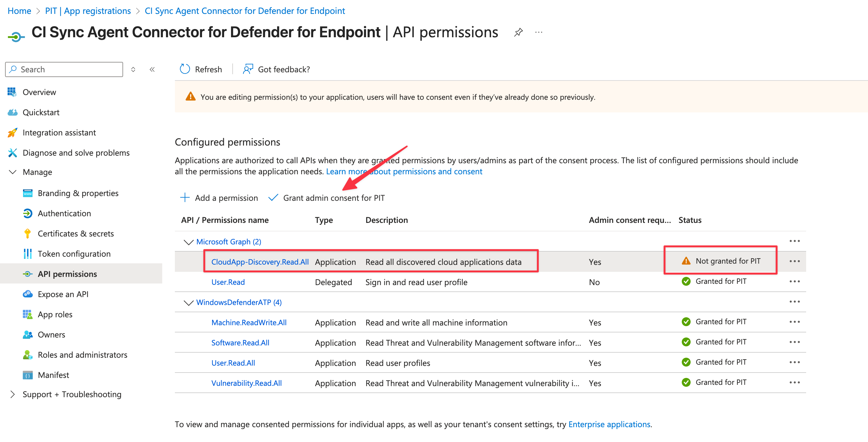Click the Refresh circular arrow icon
868x442 pixels.
click(185, 69)
